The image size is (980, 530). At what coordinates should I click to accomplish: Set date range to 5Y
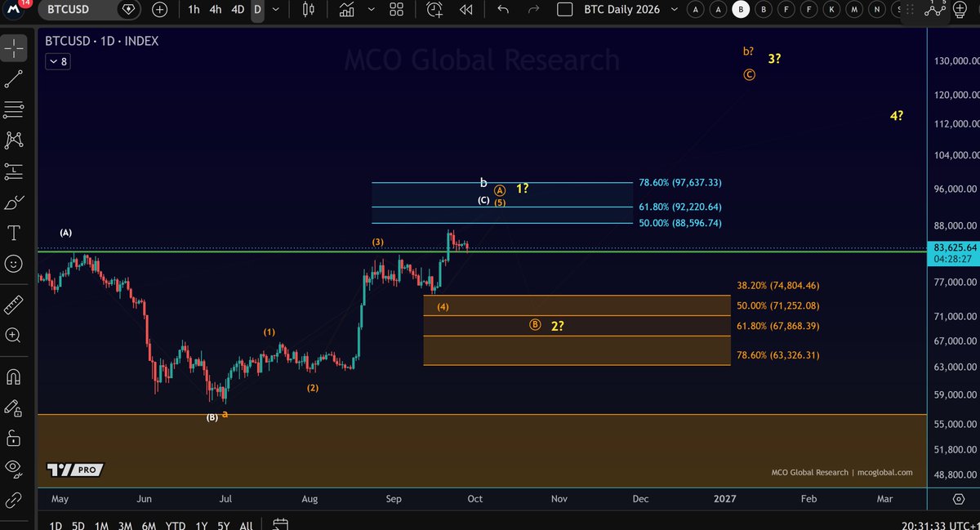click(x=223, y=524)
